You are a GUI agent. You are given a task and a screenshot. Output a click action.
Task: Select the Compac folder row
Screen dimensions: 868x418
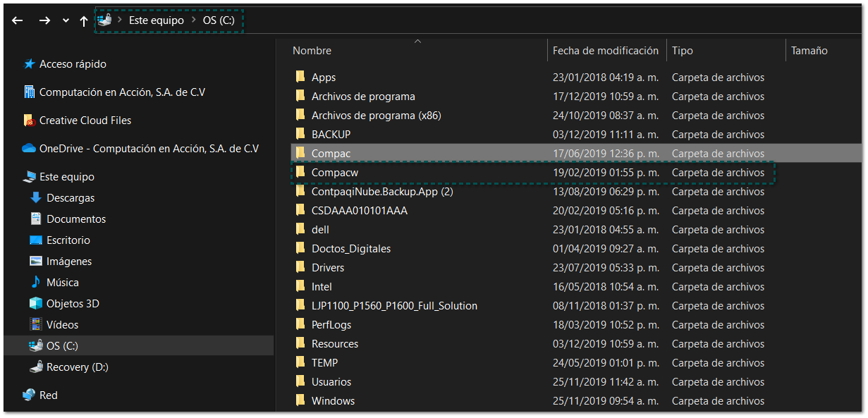point(576,154)
